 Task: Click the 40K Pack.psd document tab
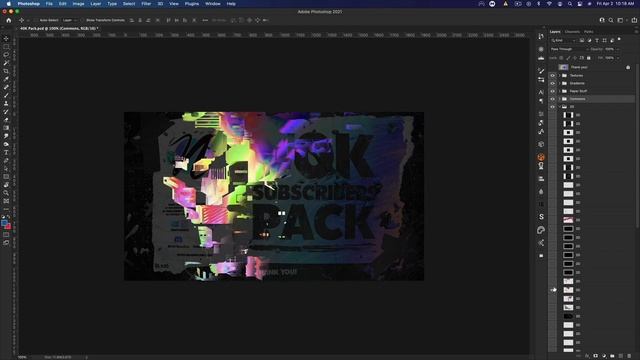click(x=59, y=29)
